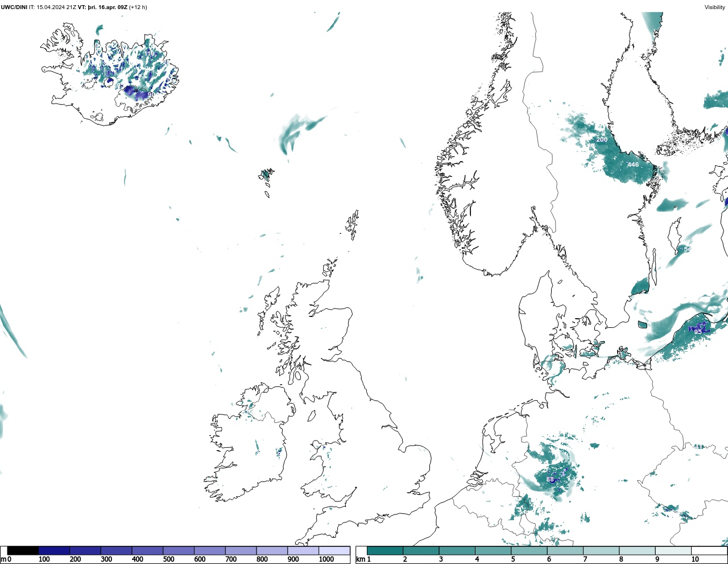The image size is (728, 564).
Task: Click the 2–3 km legend swatch
Action: point(421,551)
